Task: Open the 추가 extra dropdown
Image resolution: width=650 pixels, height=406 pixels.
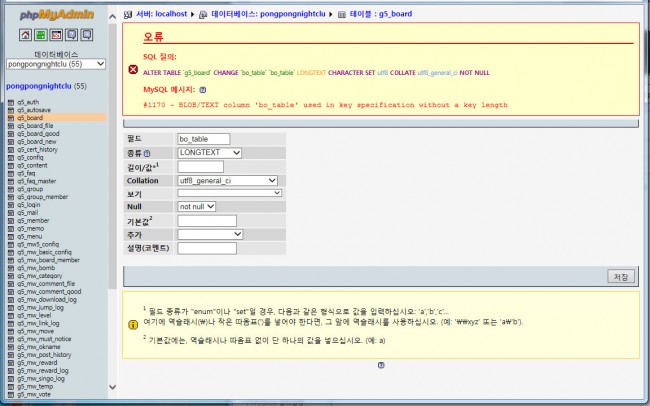Action: point(210,234)
